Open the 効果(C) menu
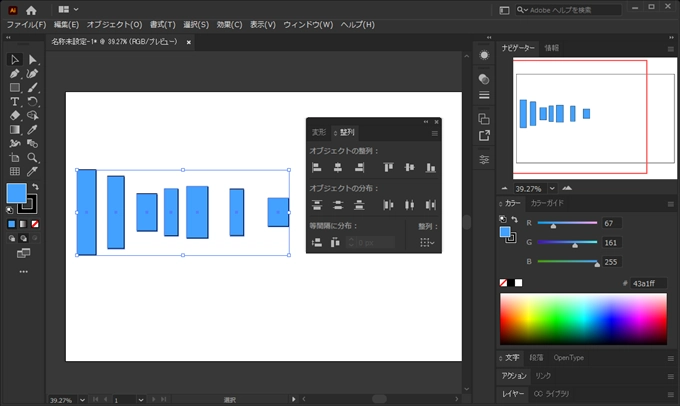Screen dimensions: 680x406 coord(229,25)
